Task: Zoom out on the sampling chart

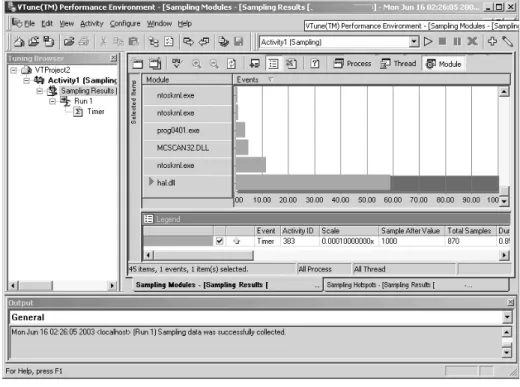Action: click(214, 63)
